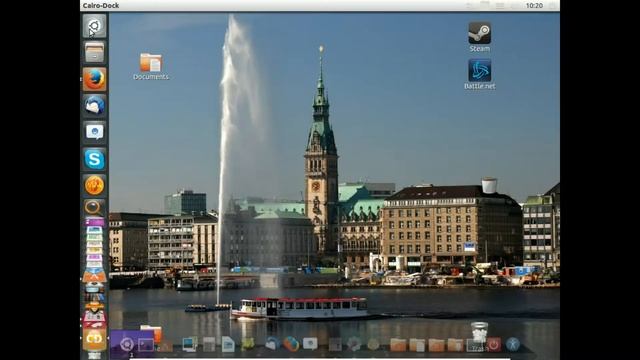Open Empathy chat from the Unity launcher
640x360 pixels.
[x=94, y=132]
